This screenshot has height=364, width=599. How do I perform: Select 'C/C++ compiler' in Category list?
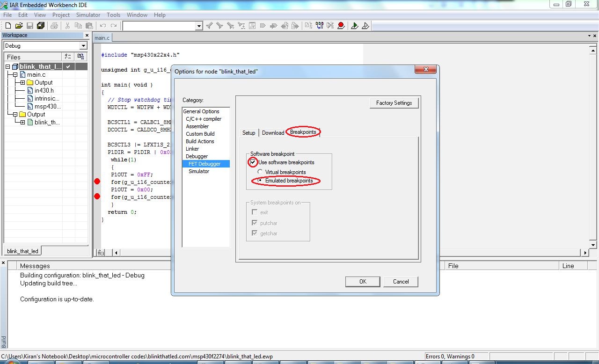[x=204, y=119]
